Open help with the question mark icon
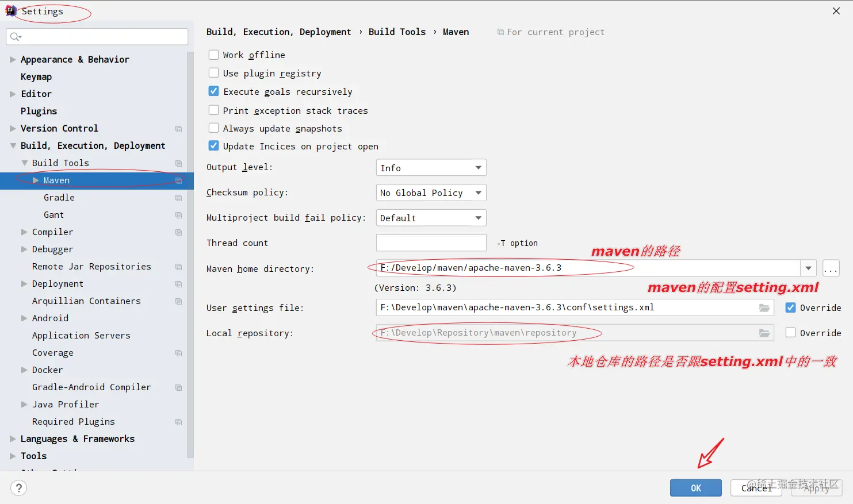 tap(19, 488)
